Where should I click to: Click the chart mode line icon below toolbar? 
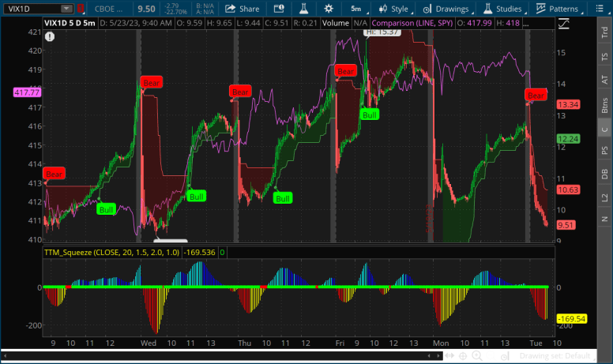click(564, 24)
